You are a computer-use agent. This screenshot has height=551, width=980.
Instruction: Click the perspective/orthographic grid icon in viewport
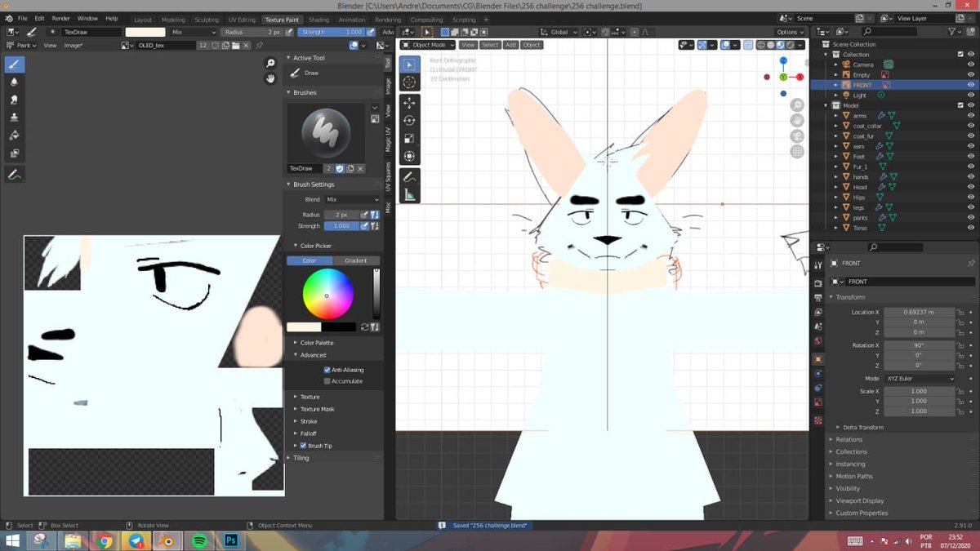(797, 151)
